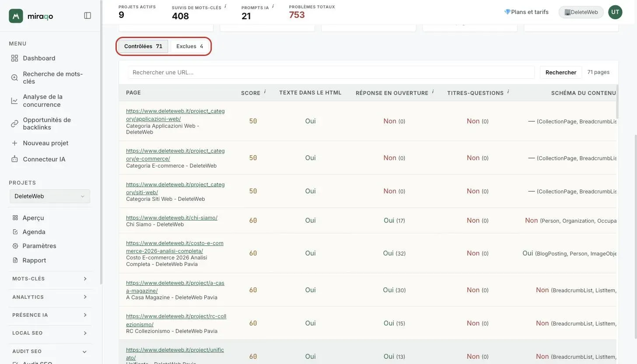Viewport: 637px width, 364px height.
Task: Click the page vertical scrollbar
Action: click(636, 236)
